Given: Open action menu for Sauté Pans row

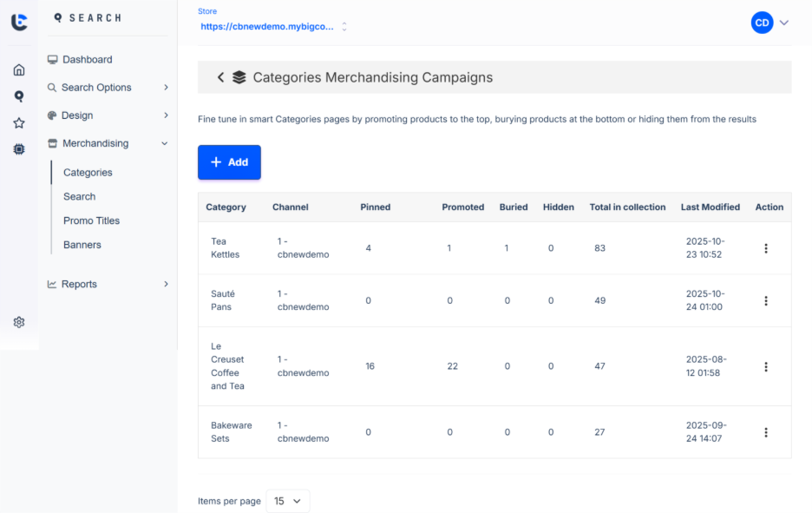Looking at the screenshot, I should click(765, 301).
